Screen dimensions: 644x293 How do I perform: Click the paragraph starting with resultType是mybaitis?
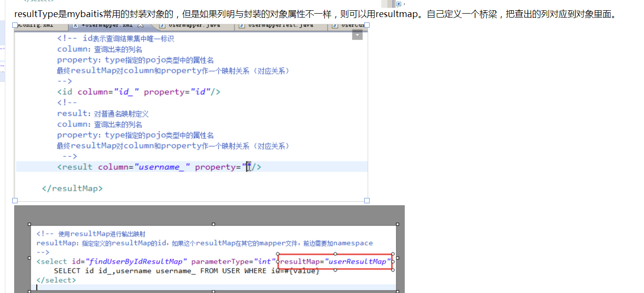click(x=316, y=14)
